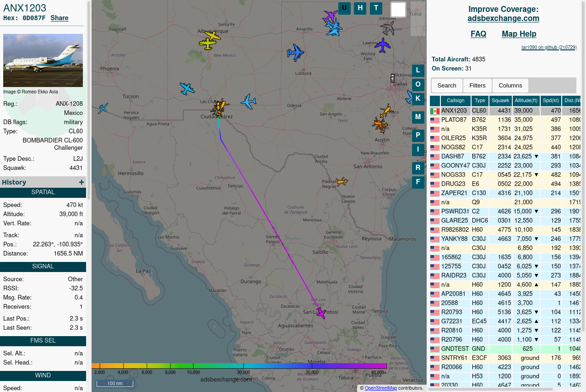The width and height of the screenshot is (586, 392).
Task: Select the purple aircraft near Amarillo
Action: coord(330,16)
